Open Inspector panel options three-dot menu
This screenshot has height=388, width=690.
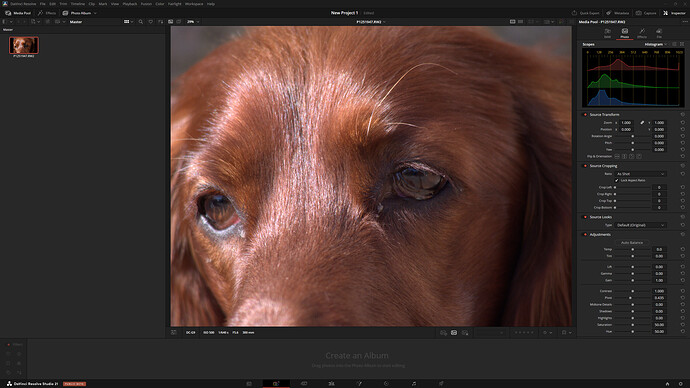[x=685, y=22]
